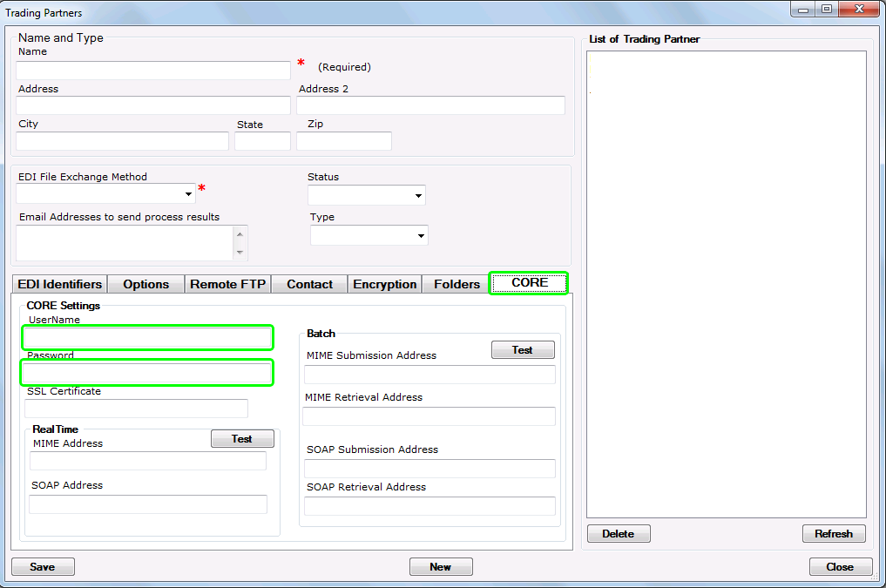Image resolution: width=886 pixels, height=588 pixels.
Task: Expand the Status dropdown
Action: 418,196
